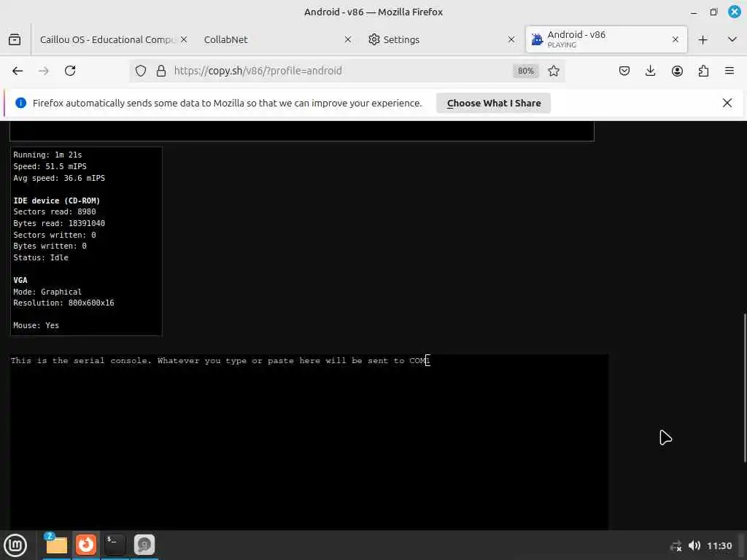Open the file manager in taskbar
The image size is (747, 560).
pos(57,545)
